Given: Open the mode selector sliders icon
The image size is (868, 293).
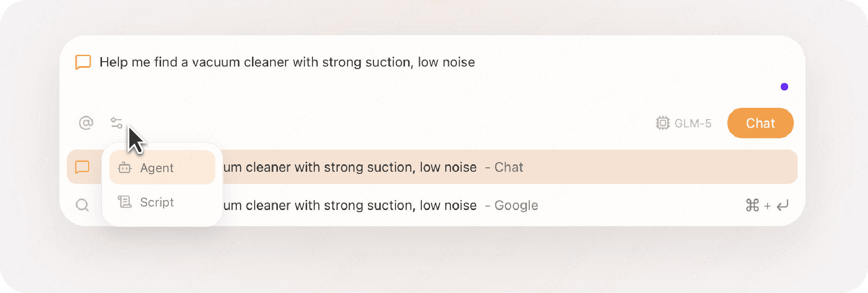Looking at the screenshot, I should click(x=116, y=123).
